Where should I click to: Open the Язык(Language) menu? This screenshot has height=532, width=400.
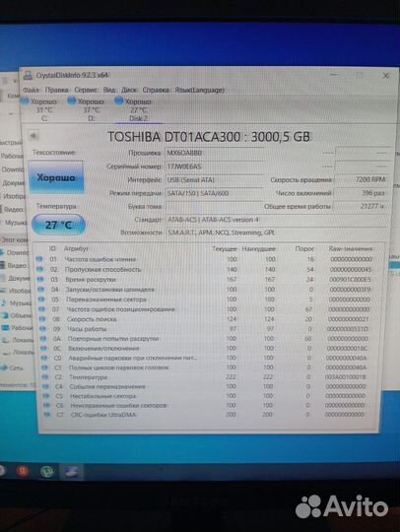(200, 90)
